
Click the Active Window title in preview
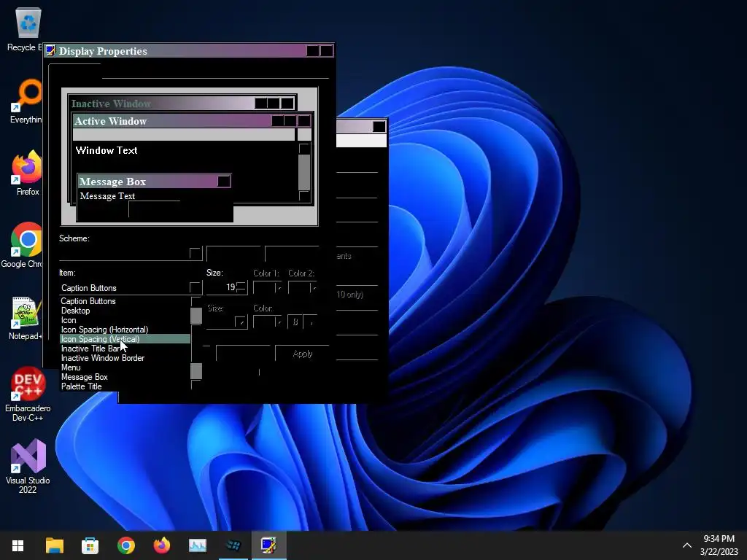tap(111, 121)
